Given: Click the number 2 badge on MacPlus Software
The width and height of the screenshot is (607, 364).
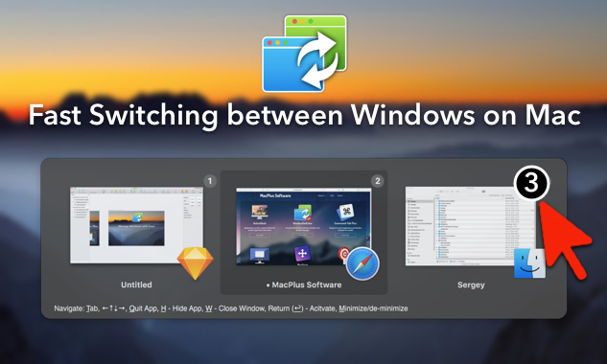Looking at the screenshot, I should (x=378, y=181).
